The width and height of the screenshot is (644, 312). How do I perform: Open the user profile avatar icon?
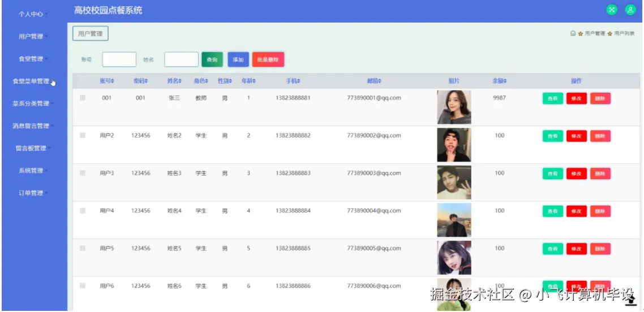630,10
